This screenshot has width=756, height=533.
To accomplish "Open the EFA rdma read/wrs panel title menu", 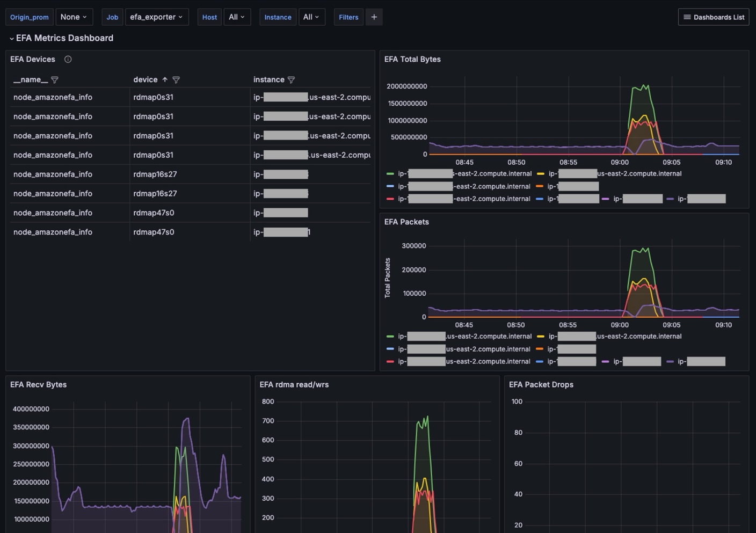I will [294, 384].
